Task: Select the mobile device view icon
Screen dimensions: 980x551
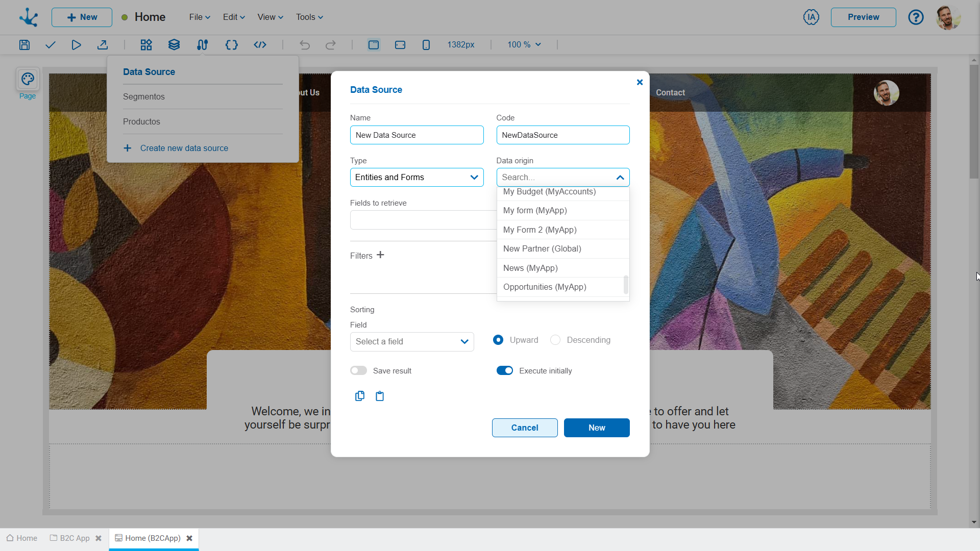Action: (x=426, y=45)
